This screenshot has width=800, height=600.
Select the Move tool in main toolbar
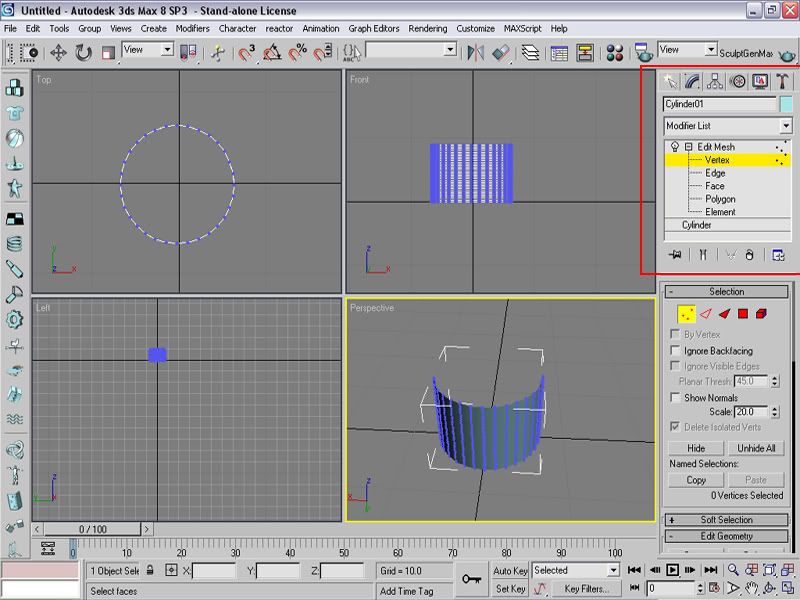58,53
